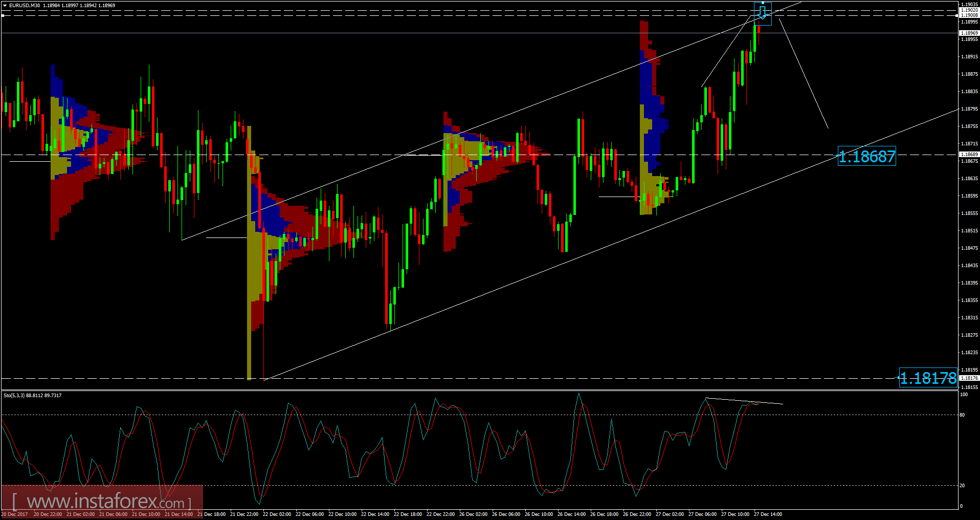The width and height of the screenshot is (980, 520).
Task: Select the large blue 1.18178 price label
Action: click(x=928, y=378)
